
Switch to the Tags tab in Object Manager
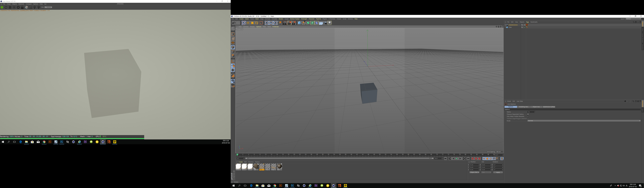click(527, 22)
